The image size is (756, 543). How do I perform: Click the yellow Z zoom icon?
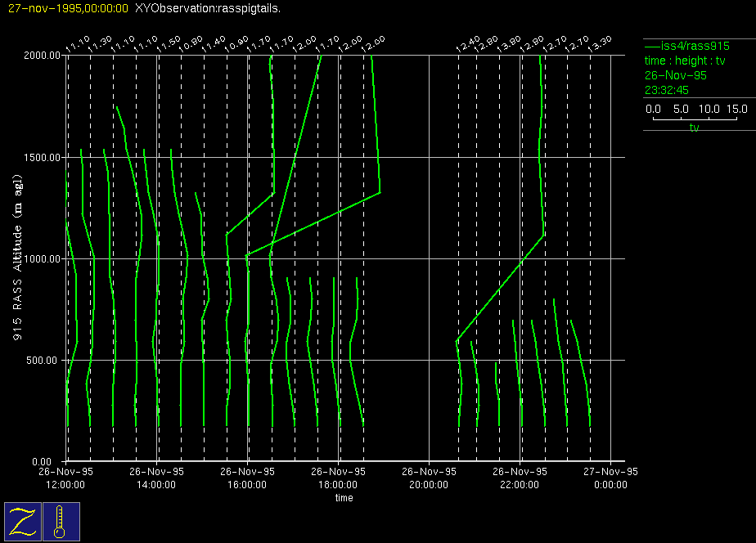pyautogui.click(x=22, y=521)
